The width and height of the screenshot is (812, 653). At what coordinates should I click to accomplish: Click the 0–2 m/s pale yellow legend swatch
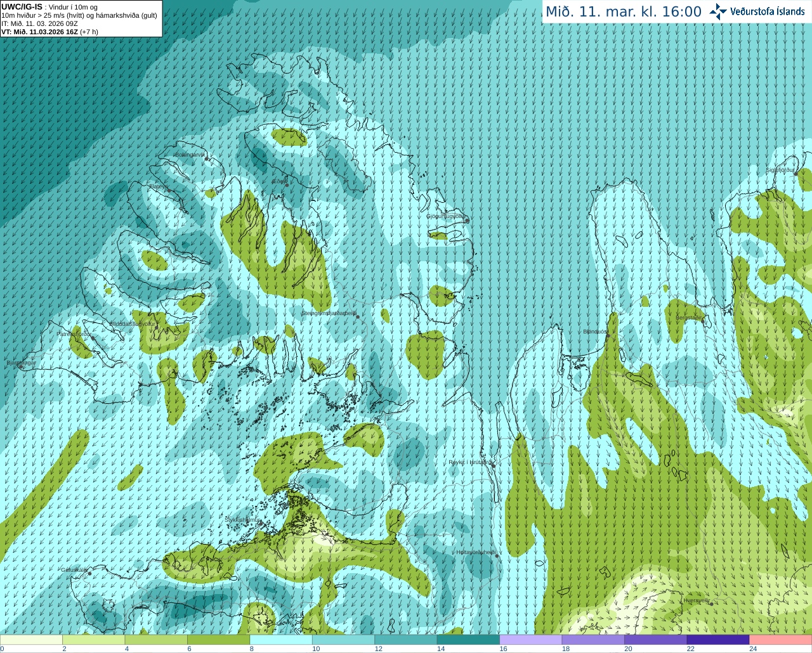click(x=31, y=640)
